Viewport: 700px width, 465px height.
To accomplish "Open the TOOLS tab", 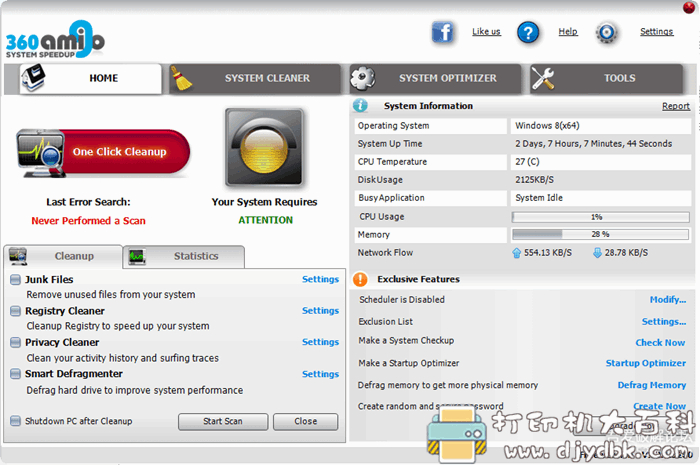I will [x=606, y=79].
